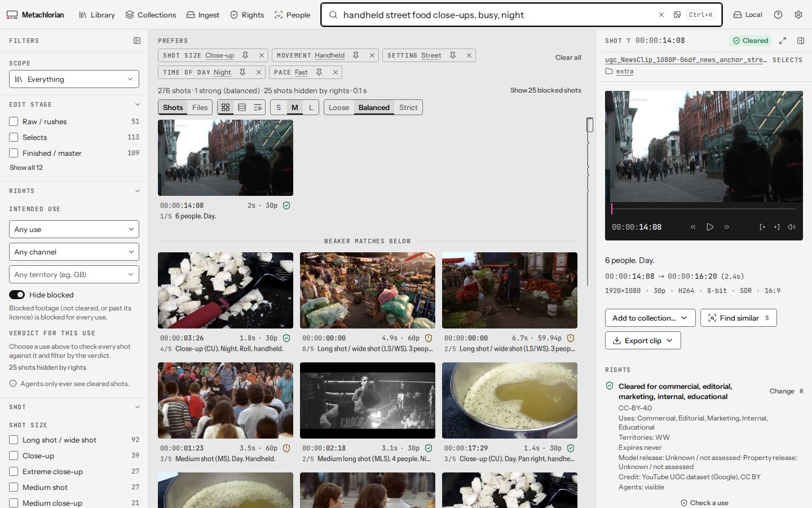Collapse the Filters sidebar panel icon
This screenshot has height=508, width=812.
point(137,41)
